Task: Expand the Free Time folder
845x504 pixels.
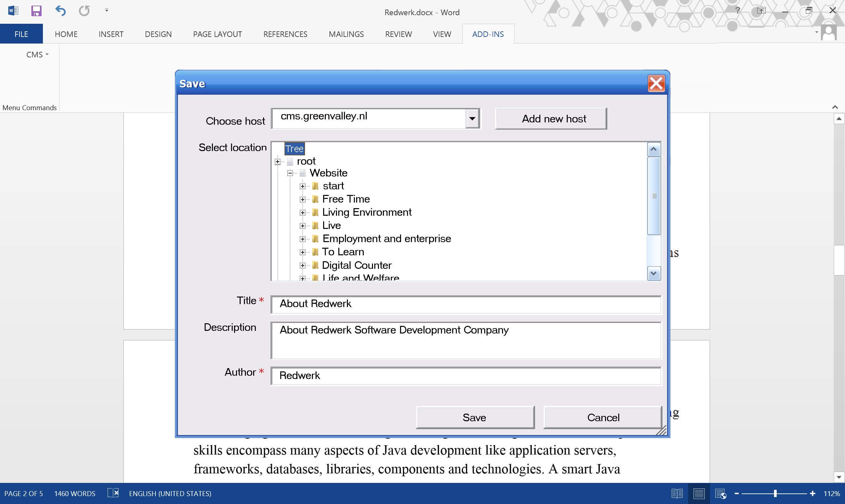Action: [x=302, y=199]
